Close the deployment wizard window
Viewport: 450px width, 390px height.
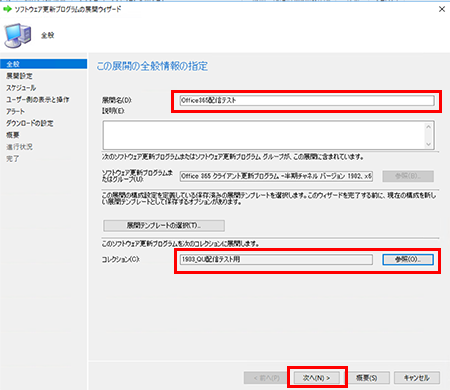pyautogui.click(x=442, y=9)
